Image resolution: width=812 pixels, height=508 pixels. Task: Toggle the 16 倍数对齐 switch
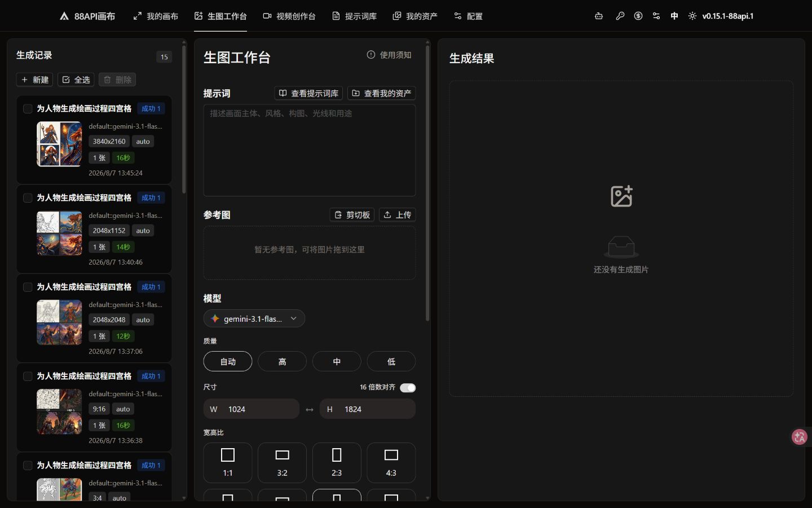tap(408, 387)
